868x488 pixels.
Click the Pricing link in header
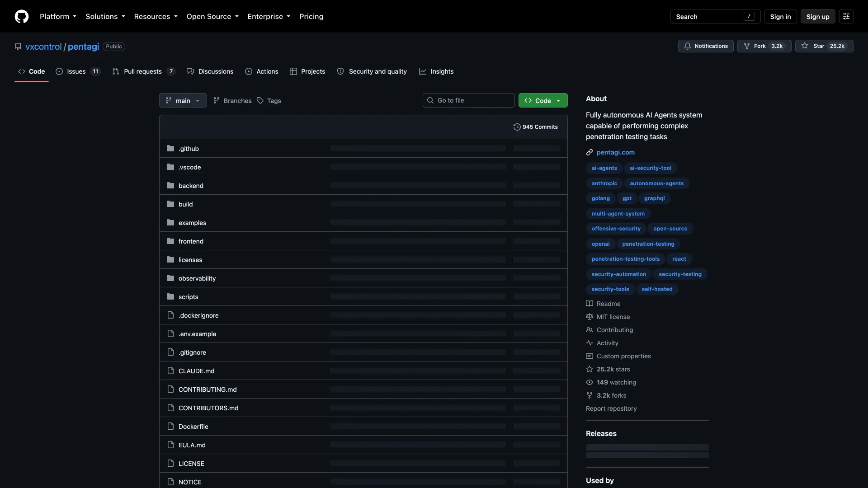311,16
